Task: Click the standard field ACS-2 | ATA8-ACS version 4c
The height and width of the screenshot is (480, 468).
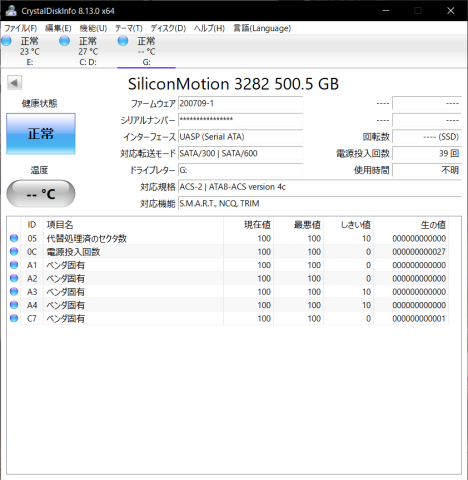Action: tap(320, 187)
